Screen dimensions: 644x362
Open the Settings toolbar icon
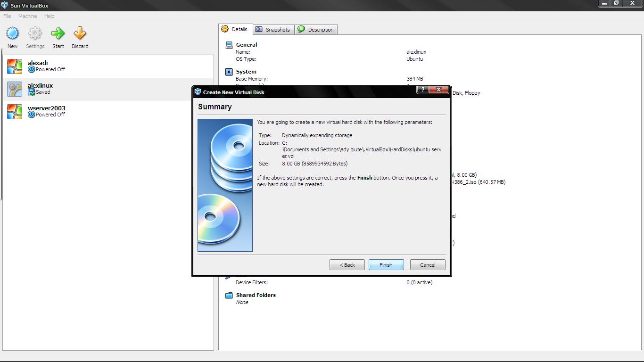pyautogui.click(x=35, y=33)
